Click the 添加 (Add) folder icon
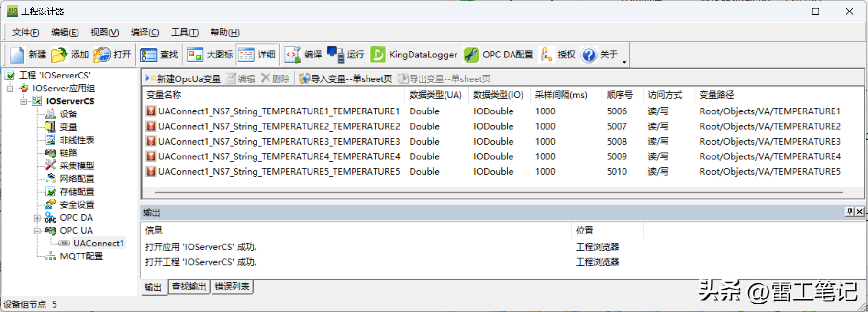The height and width of the screenshot is (312, 868). pyautogui.click(x=59, y=55)
